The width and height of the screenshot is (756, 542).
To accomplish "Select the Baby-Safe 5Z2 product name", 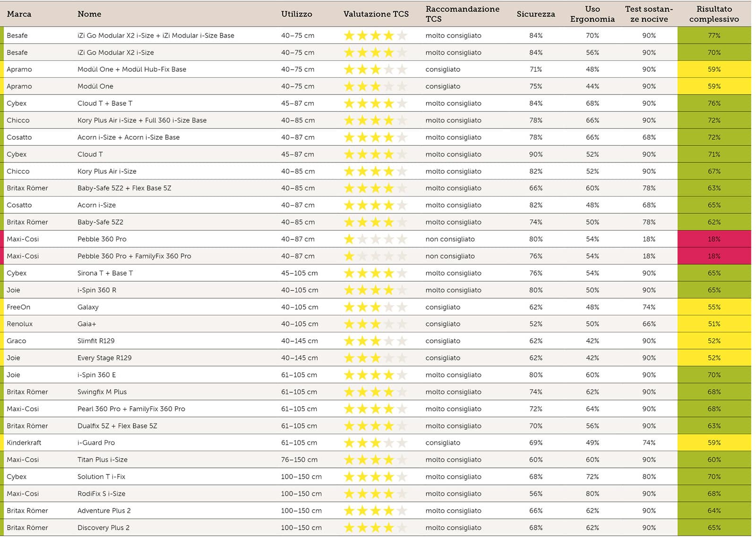I will point(100,222).
